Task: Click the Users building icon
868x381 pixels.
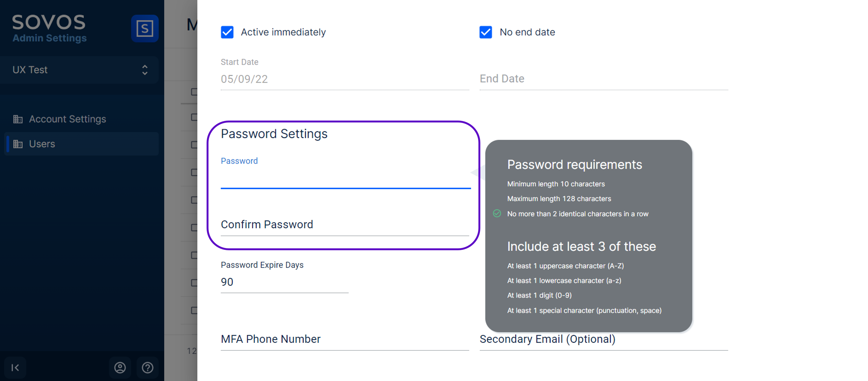Action: [x=18, y=144]
